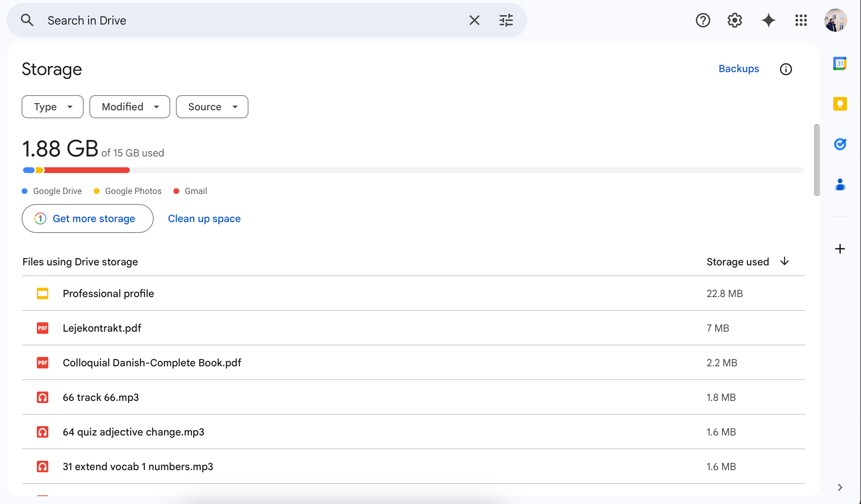Click the Get more storage button
Screen dimensions: 861x504
tap(88, 218)
